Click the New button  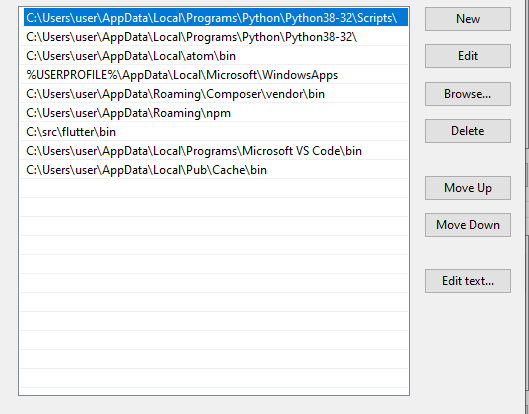tap(468, 19)
